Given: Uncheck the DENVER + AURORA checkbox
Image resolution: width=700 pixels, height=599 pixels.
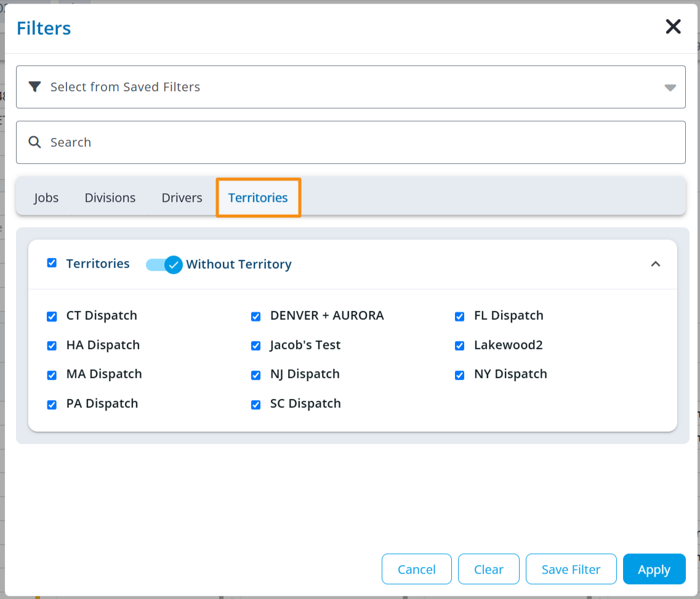Looking at the screenshot, I should [255, 316].
